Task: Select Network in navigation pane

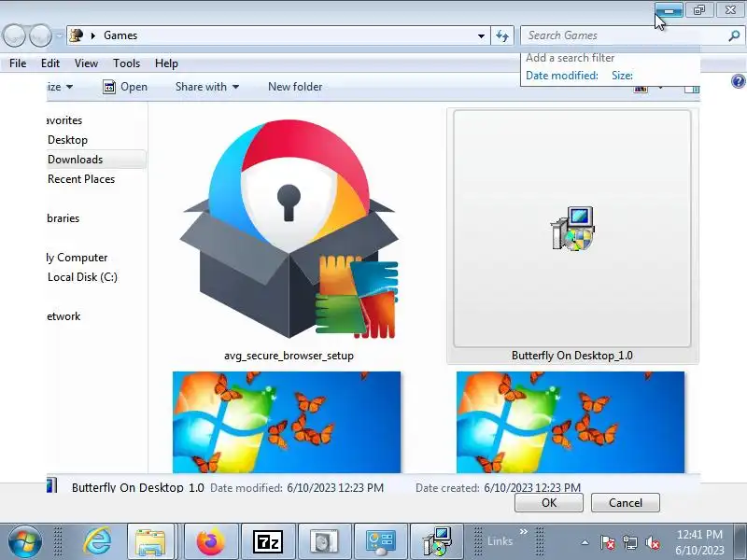Action: (63, 316)
